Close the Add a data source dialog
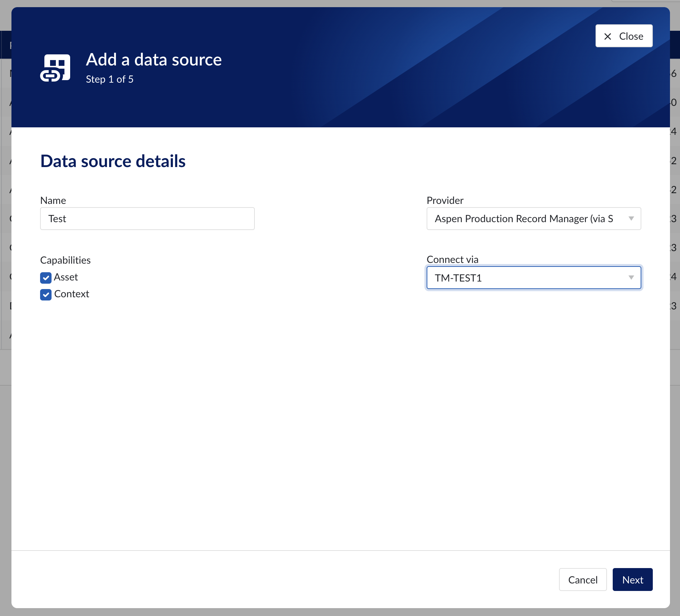The image size is (680, 616). tap(623, 36)
